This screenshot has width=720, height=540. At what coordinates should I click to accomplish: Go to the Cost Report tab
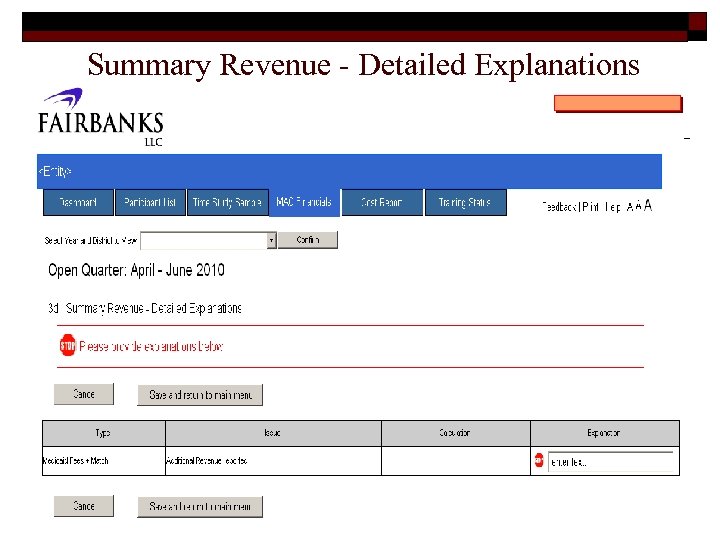tap(382, 202)
